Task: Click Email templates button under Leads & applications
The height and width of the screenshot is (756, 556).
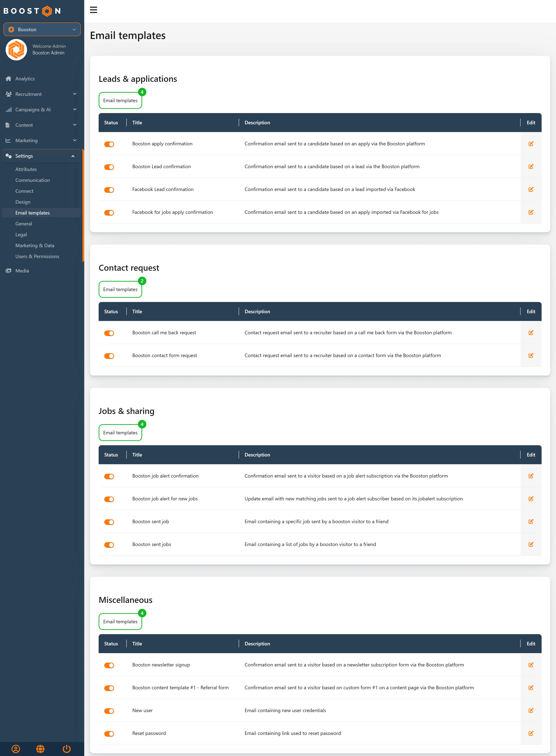Action: pos(120,101)
